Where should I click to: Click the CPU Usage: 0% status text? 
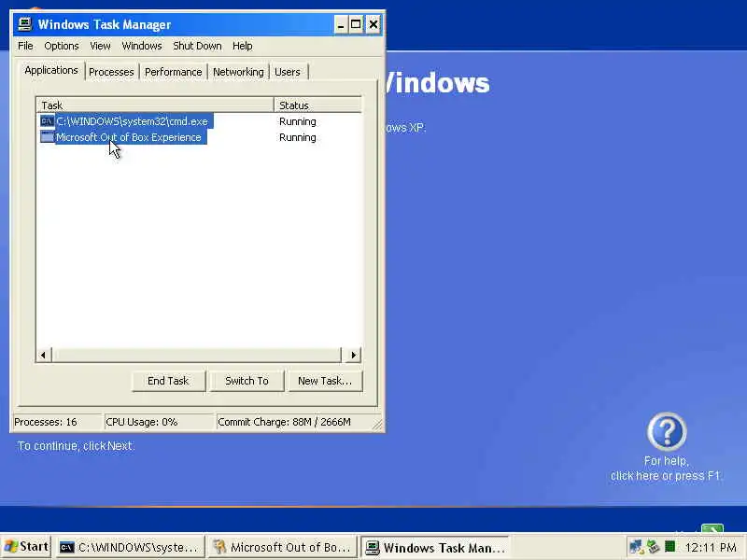142,422
